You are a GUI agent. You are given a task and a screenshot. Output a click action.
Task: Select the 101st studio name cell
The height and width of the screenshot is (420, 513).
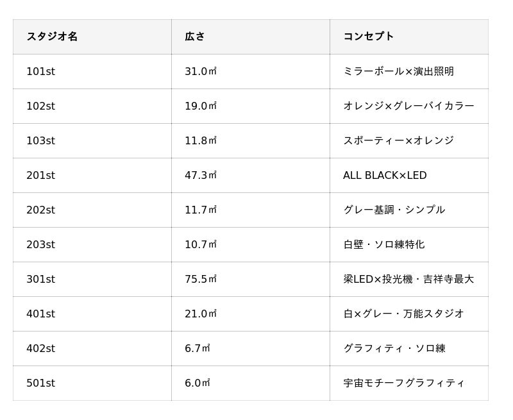40,71
